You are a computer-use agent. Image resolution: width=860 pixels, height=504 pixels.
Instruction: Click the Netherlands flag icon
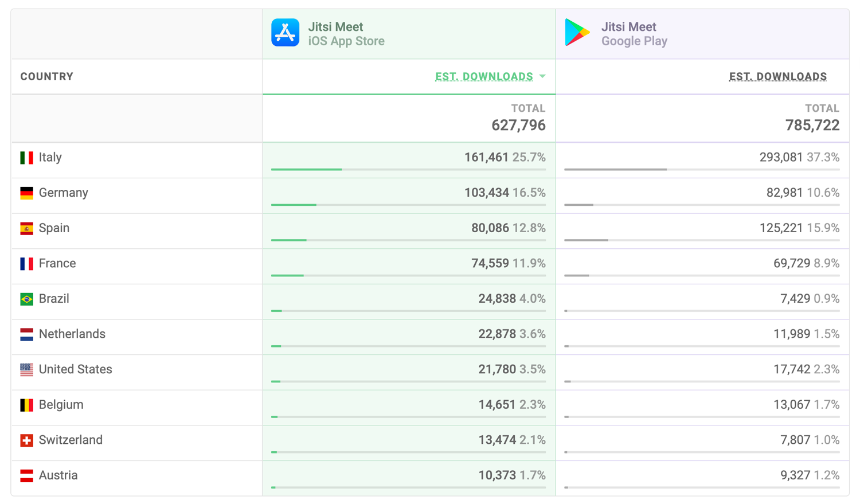click(26, 334)
